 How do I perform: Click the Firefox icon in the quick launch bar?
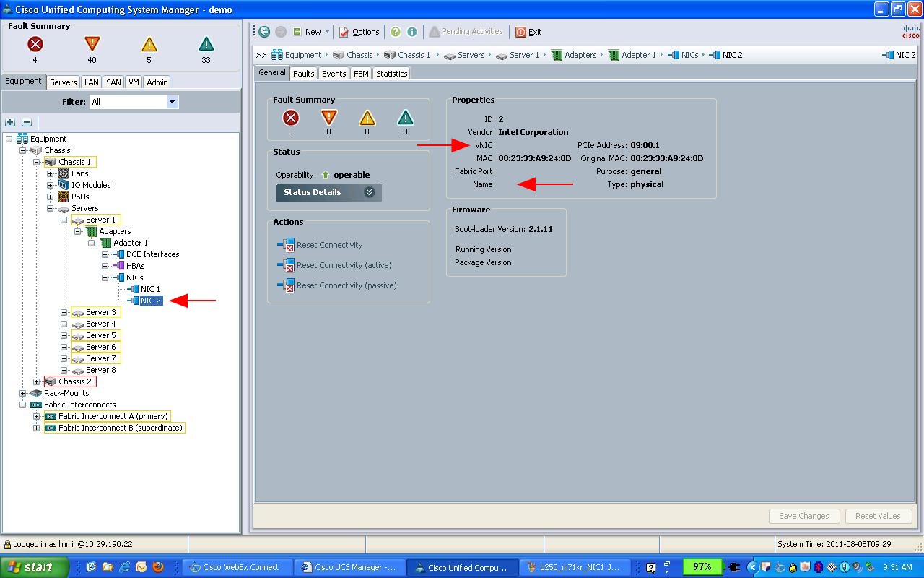(158, 567)
